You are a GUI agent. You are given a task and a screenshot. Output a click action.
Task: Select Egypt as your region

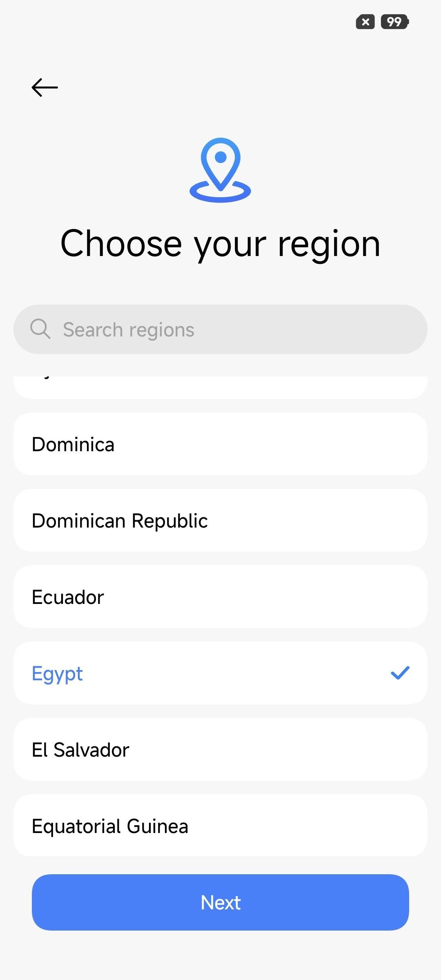220,673
